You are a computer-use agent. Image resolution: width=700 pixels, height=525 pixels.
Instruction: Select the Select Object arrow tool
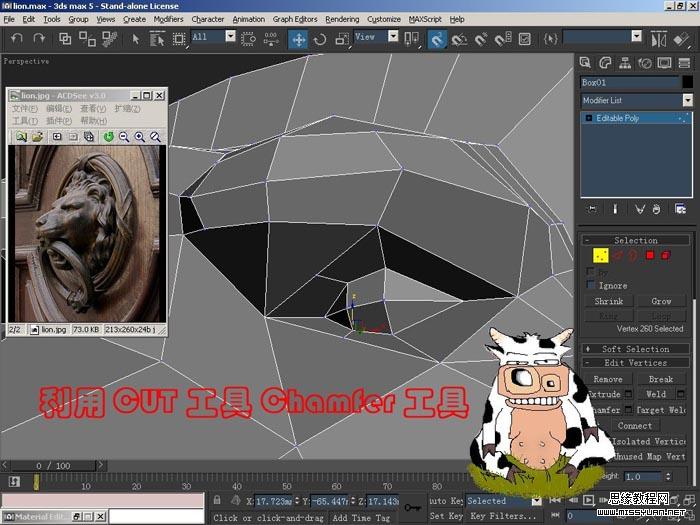[135, 39]
